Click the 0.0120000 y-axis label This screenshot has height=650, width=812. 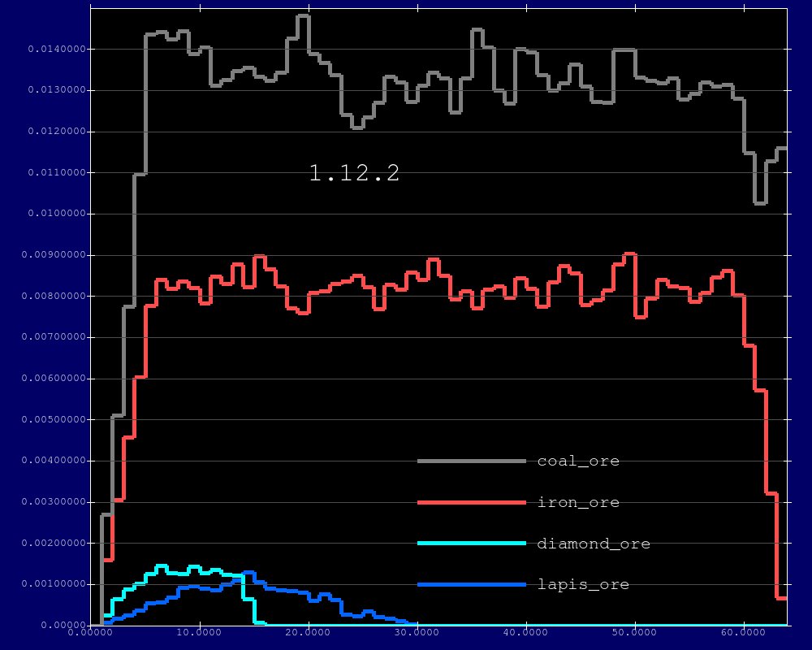57,131
